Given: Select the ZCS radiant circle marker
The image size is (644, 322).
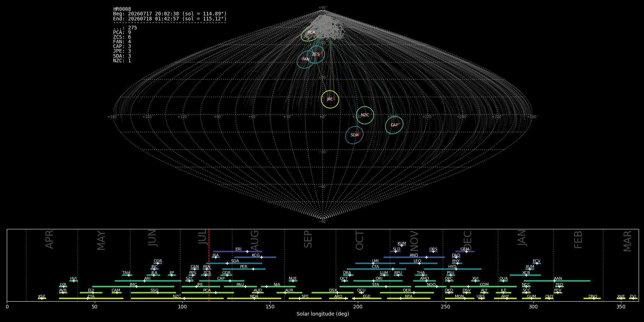Looking at the screenshot, I should [x=316, y=54].
